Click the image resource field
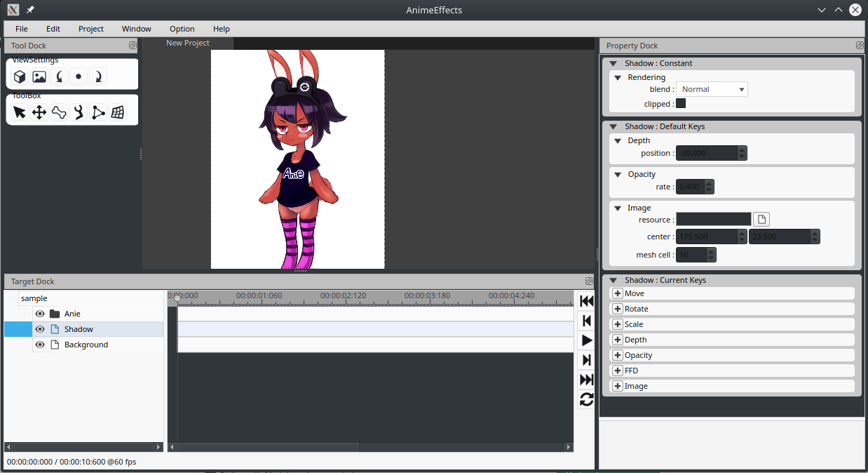The height and width of the screenshot is (473, 868). (x=714, y=220)
